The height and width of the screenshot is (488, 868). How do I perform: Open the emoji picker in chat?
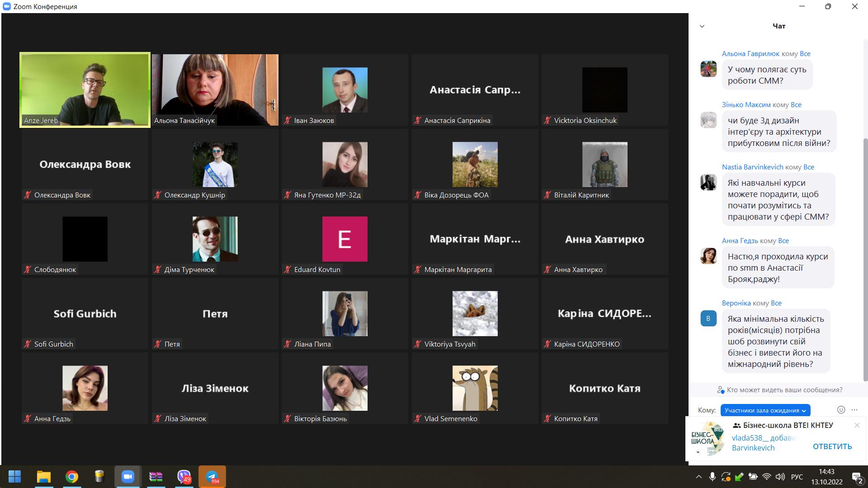841,410
